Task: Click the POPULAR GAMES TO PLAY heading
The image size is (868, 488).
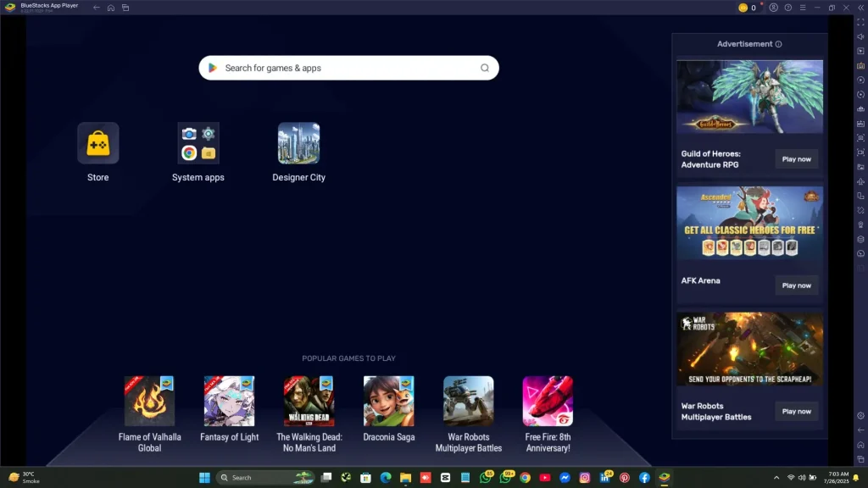Action: (x=348, y=358)
